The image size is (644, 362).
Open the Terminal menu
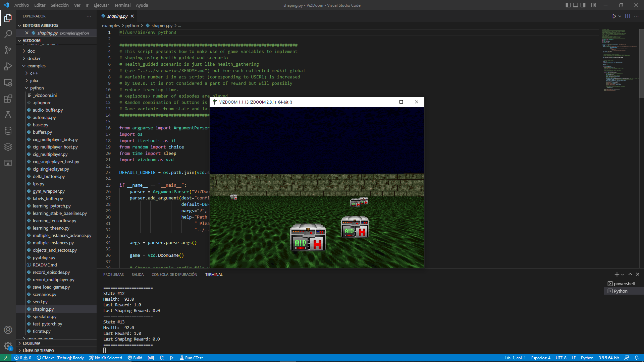[x=122, y=5]
